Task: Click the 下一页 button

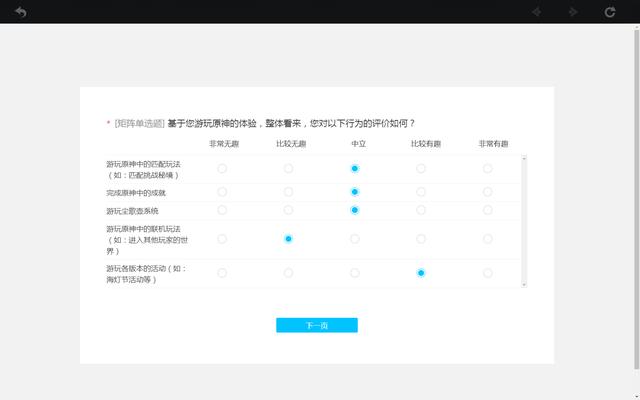Action: coord(316,325)
